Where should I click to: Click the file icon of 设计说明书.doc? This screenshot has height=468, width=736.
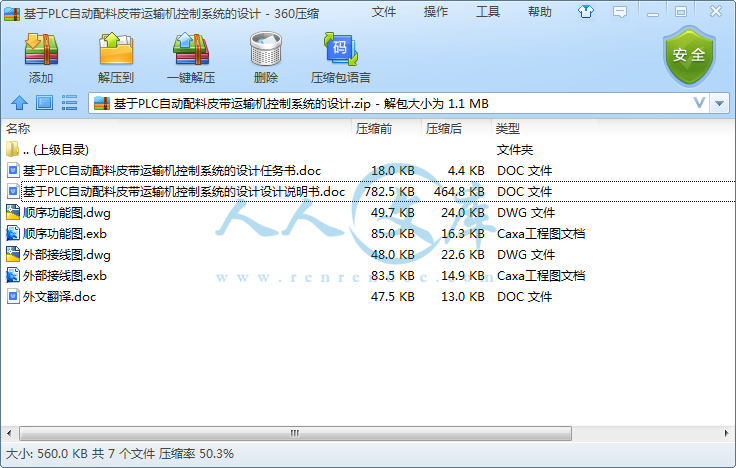13,192
